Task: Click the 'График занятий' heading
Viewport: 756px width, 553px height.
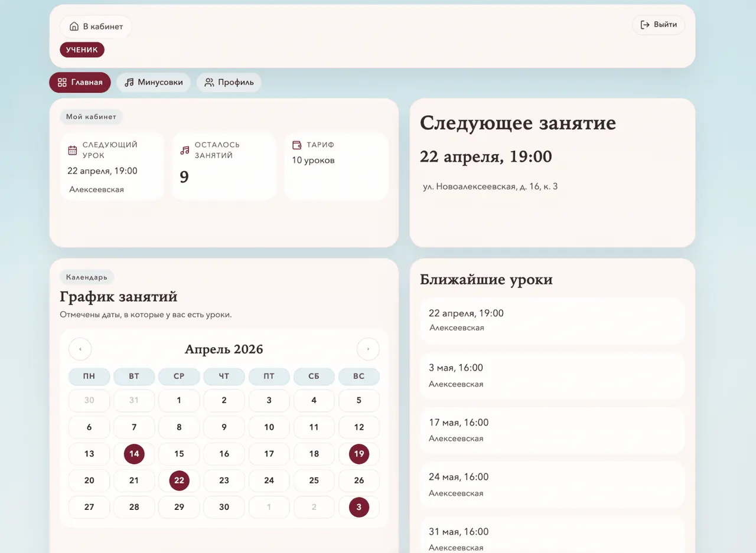Action: coord(119,296)
